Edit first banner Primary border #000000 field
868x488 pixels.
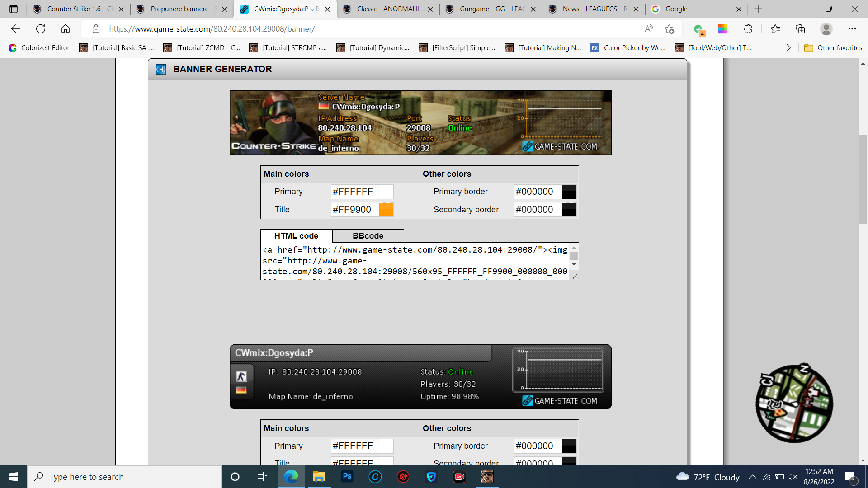538,192
